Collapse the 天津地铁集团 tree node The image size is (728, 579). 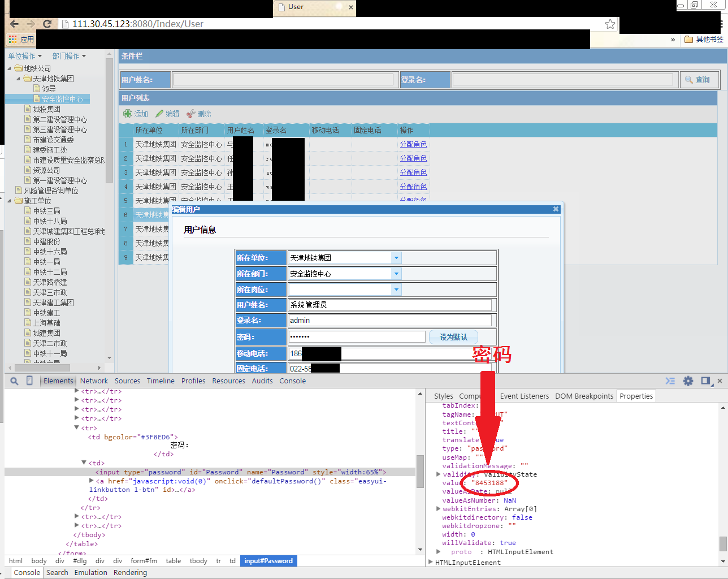19,79
